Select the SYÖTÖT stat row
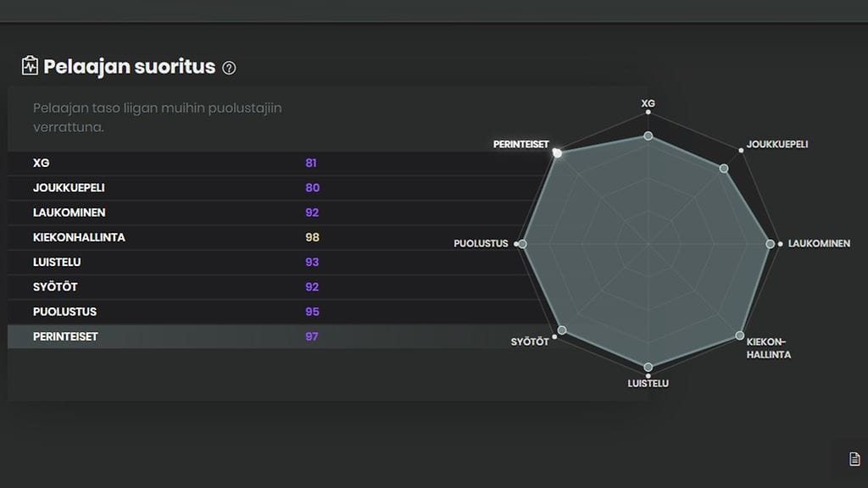Screen dimensions: 868x488 170,287
